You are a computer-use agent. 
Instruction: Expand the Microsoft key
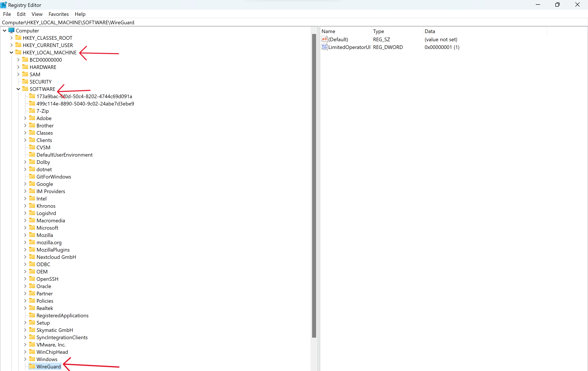coord(25,228)
